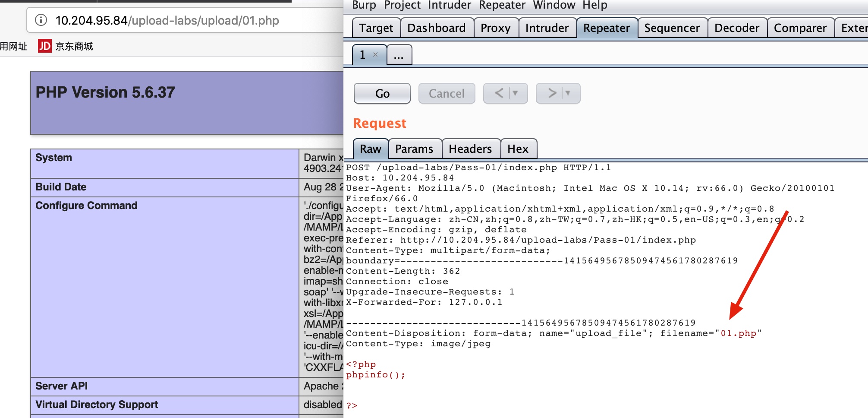Viewport: 868px width, 418px height.
Task: Open the JD bookmark icon
Action: [x=45, y=46]
